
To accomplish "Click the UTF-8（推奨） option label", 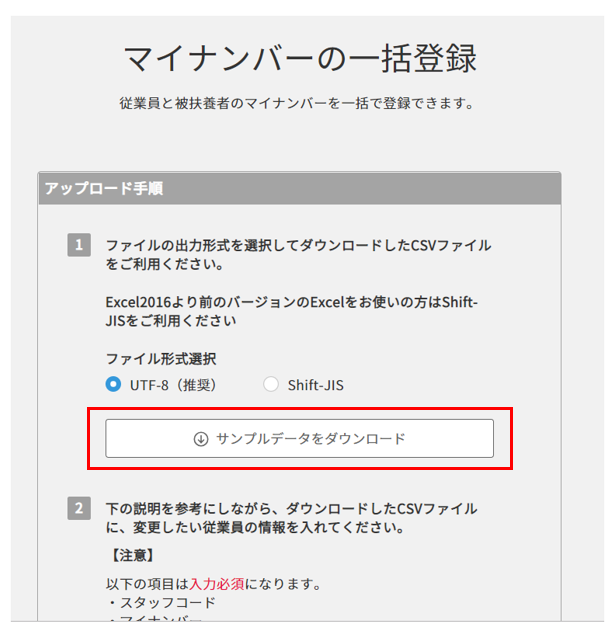I will point(173,384).
